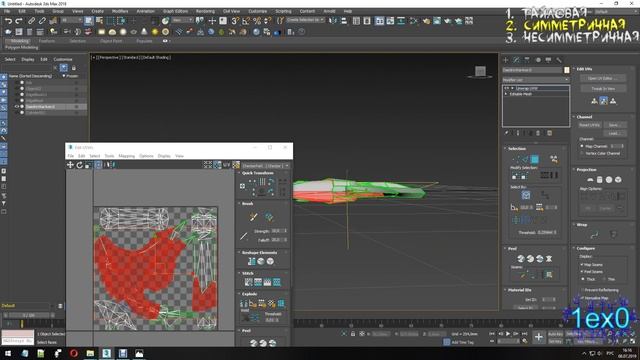Click first icon in Reshape Elements rollout
Image resolution: width=640 pixels, height=360 pixels.
(x=251, y=261)
